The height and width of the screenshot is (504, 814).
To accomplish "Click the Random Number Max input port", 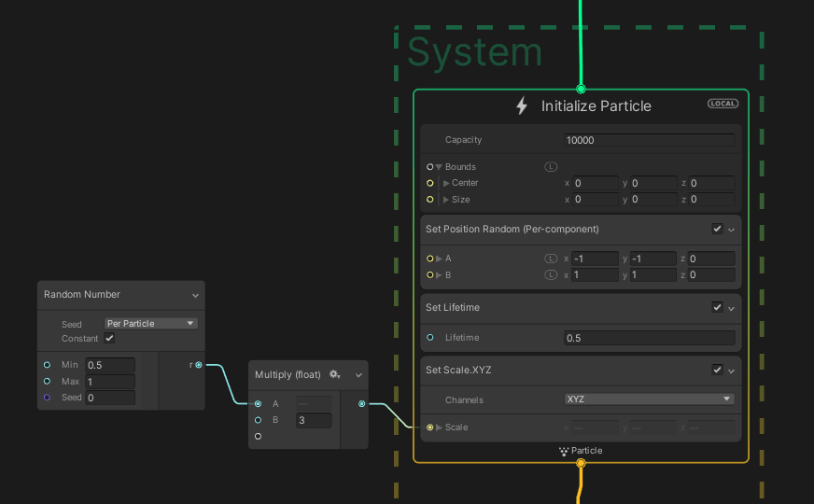I will click(48, 381).
